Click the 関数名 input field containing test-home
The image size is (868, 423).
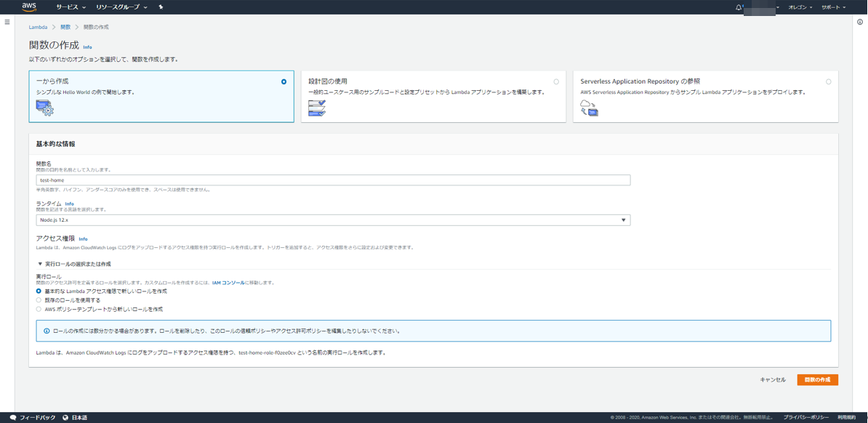[x=333, y=180]
